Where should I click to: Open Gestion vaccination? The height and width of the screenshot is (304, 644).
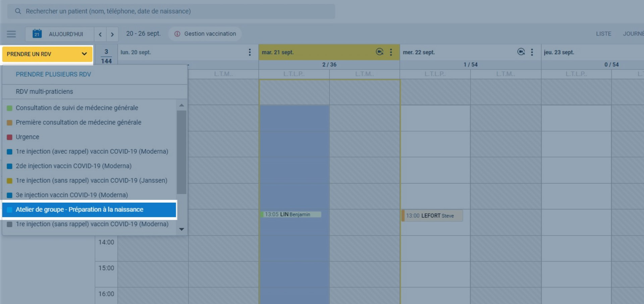205,34
